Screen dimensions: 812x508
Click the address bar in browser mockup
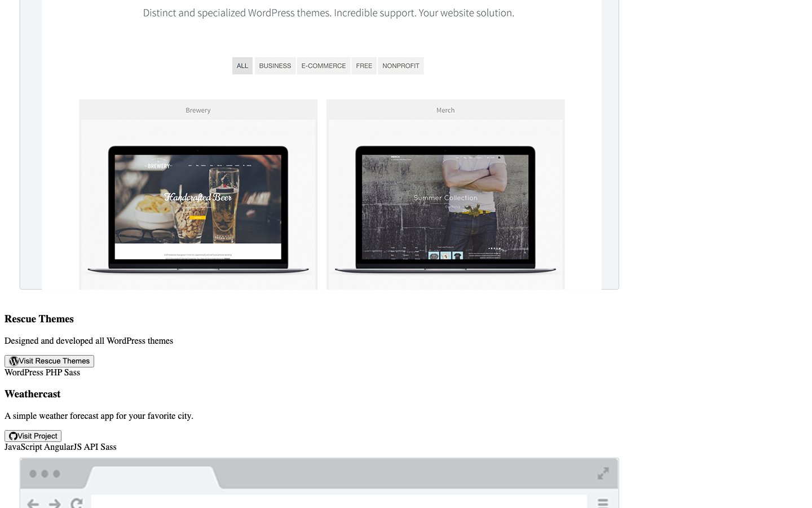click(338, 502)
